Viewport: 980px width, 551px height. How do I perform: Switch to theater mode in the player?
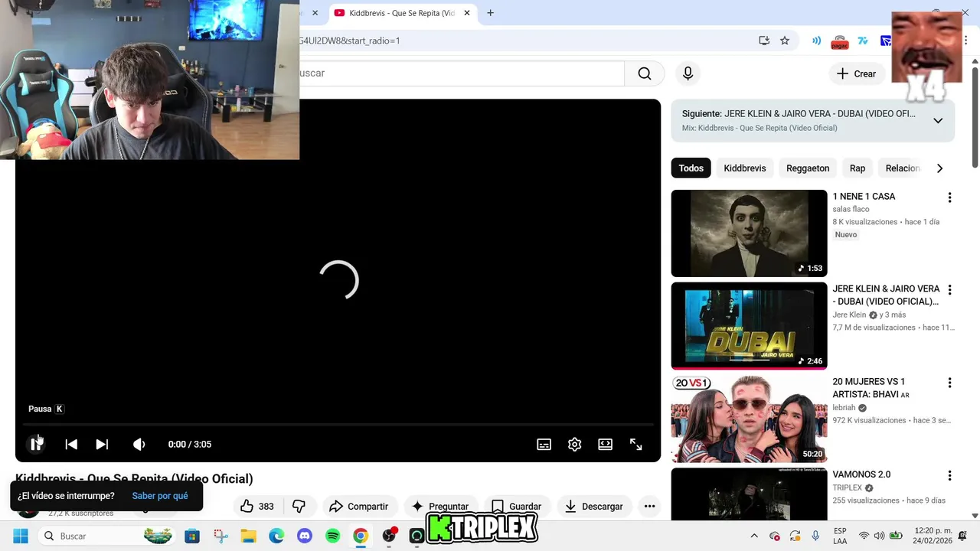click(x=606, y=445)
